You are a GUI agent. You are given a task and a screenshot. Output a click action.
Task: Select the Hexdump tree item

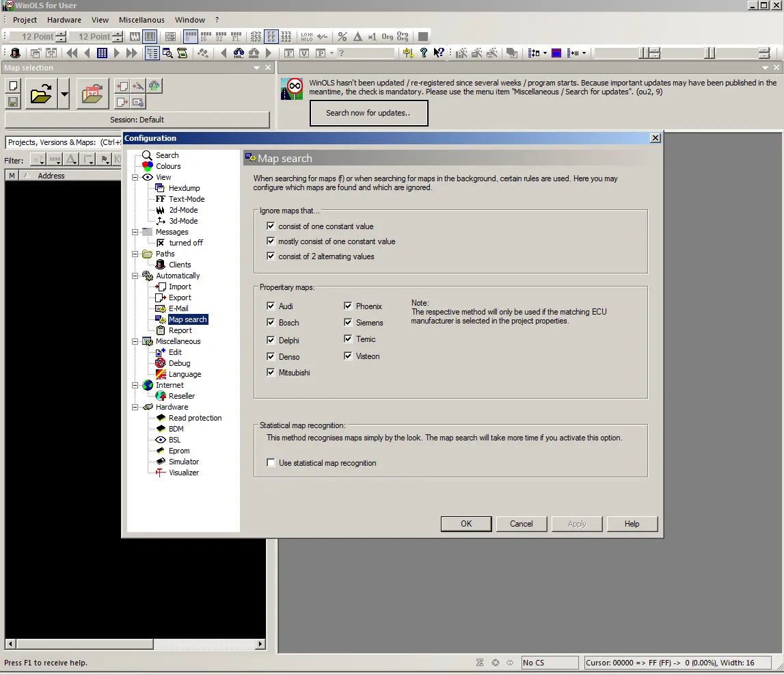point(184,188)
